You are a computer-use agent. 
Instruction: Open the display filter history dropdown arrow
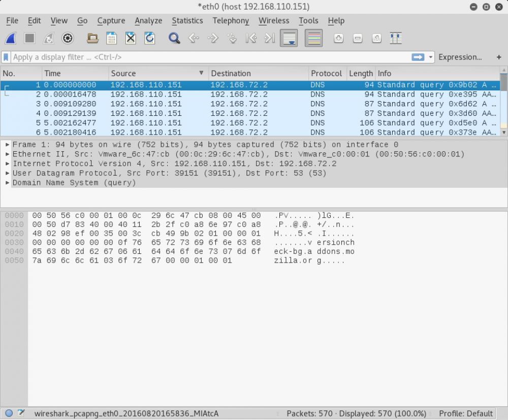(x=431, y=57)
